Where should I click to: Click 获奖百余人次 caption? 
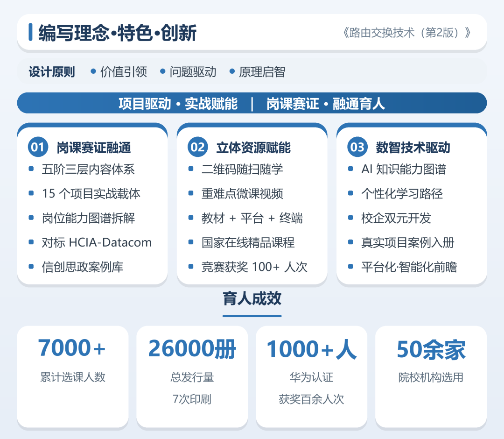(x=311, y=399)
